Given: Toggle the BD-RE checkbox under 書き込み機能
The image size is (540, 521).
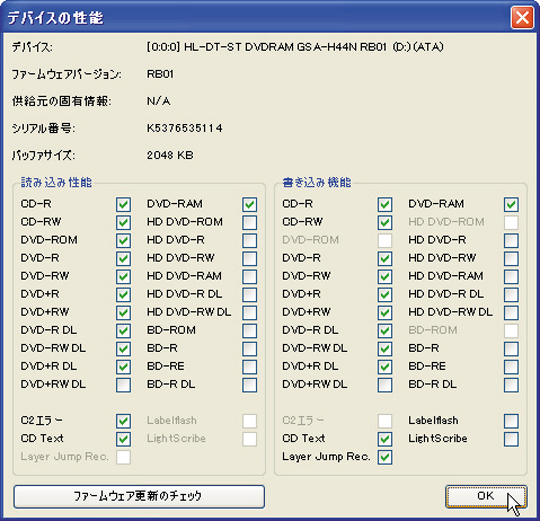Looking at the screenshot, I should pyautogui.click(x=511, y=367).
